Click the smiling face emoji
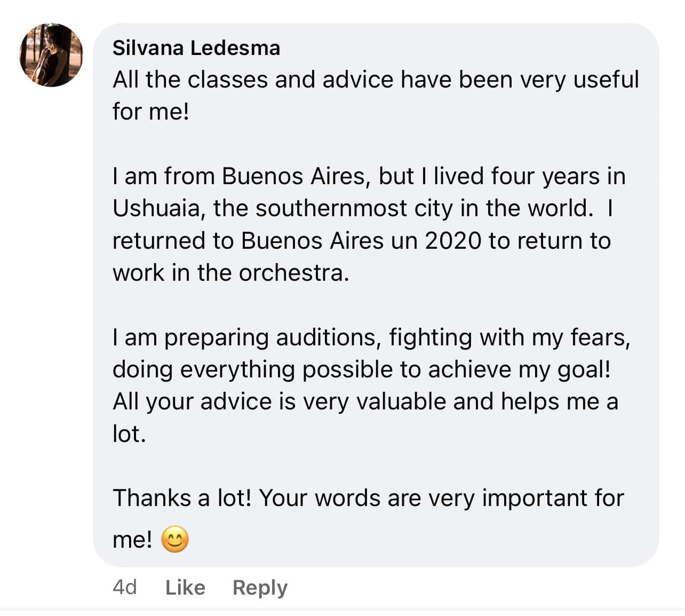Viewport: 685px width, 616px height. (x=174, y=540)
